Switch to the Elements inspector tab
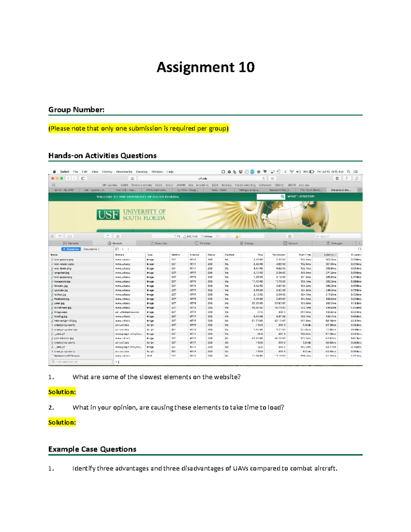This screenshot has width=411, height=532. coord(71,243)
